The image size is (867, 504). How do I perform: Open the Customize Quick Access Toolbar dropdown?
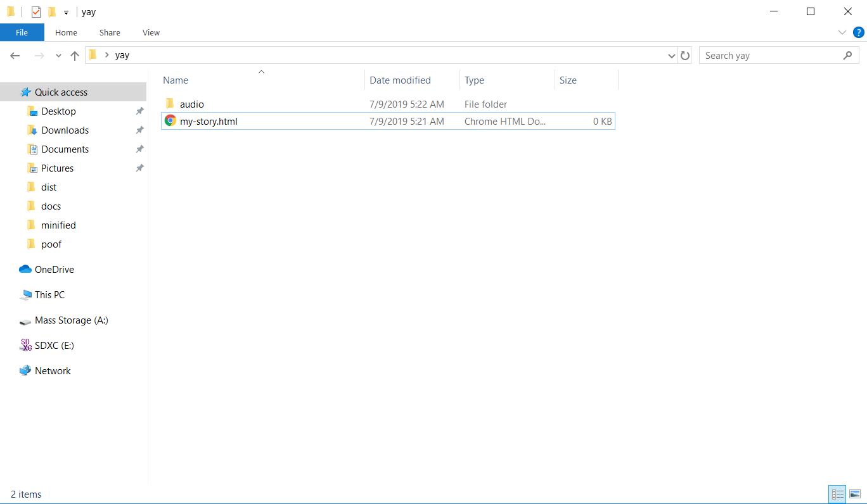[x=66, y=13]
